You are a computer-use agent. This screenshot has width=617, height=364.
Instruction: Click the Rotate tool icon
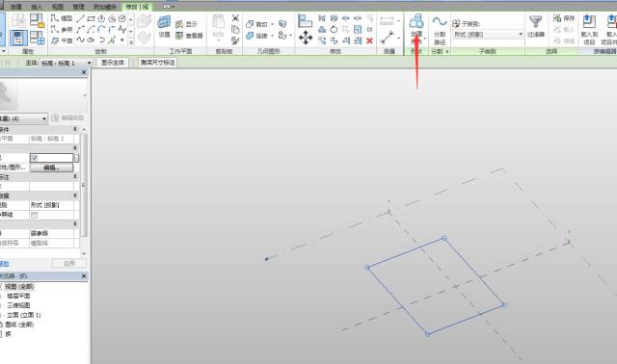(x=334, y=30)
